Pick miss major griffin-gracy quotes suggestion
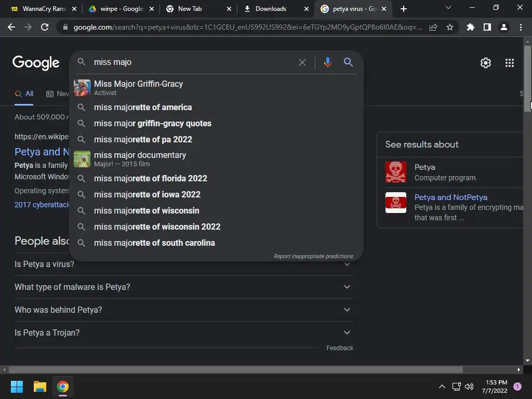Screen dimensions: 532x399 (216, 124)
